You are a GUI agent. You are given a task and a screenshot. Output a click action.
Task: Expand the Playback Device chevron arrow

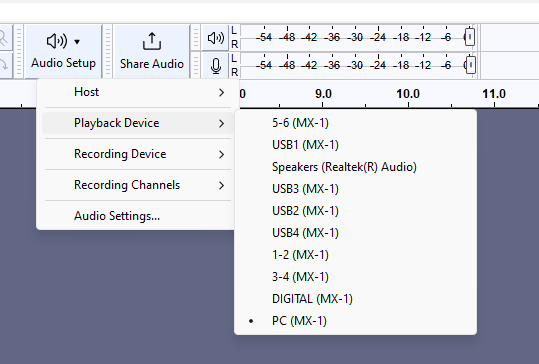221,123
